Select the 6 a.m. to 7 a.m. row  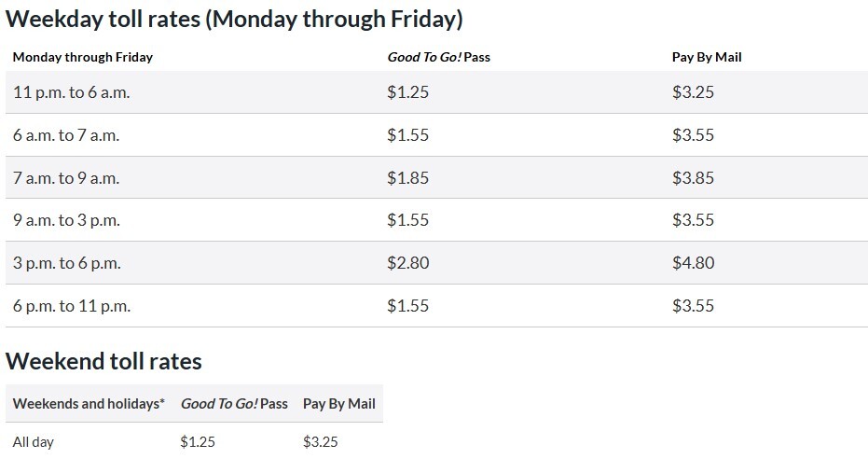(x=66, y=135)
